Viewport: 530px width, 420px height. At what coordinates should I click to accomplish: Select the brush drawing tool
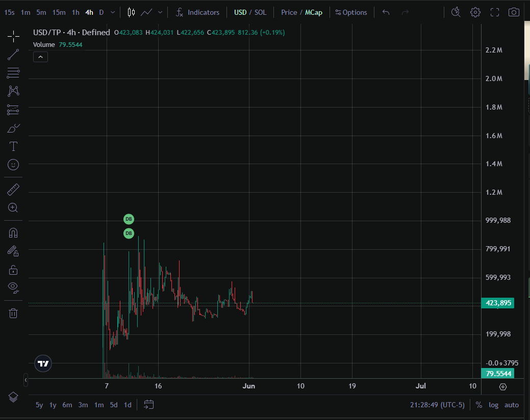[x=13, y=128]
